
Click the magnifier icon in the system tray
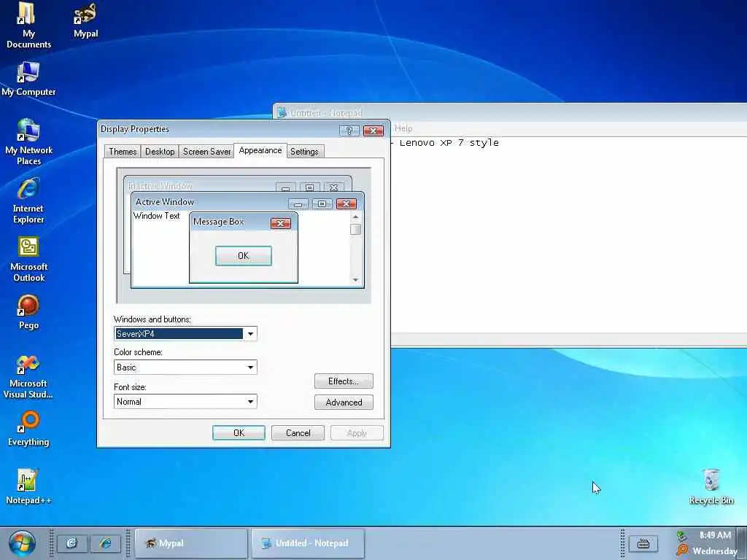682,551
